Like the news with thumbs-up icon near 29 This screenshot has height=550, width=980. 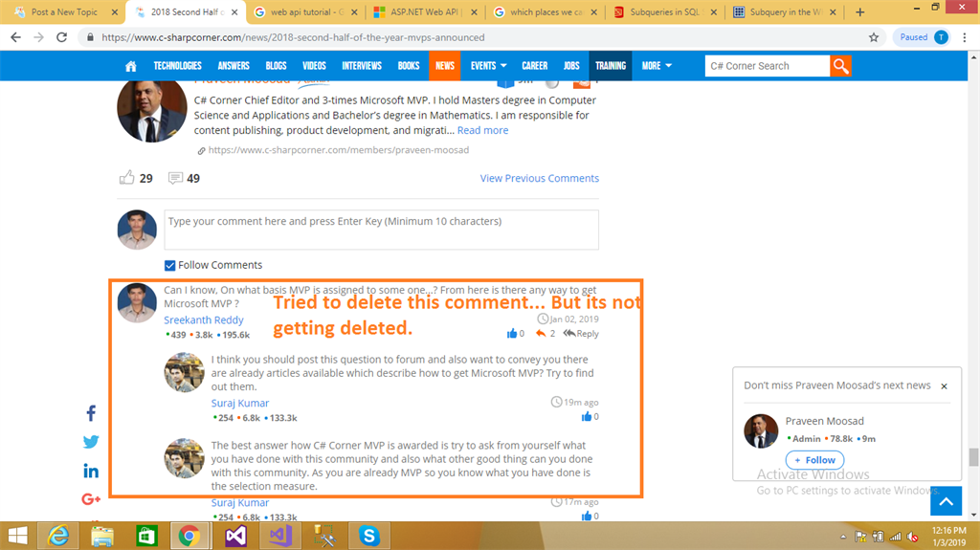click(127, 178)
